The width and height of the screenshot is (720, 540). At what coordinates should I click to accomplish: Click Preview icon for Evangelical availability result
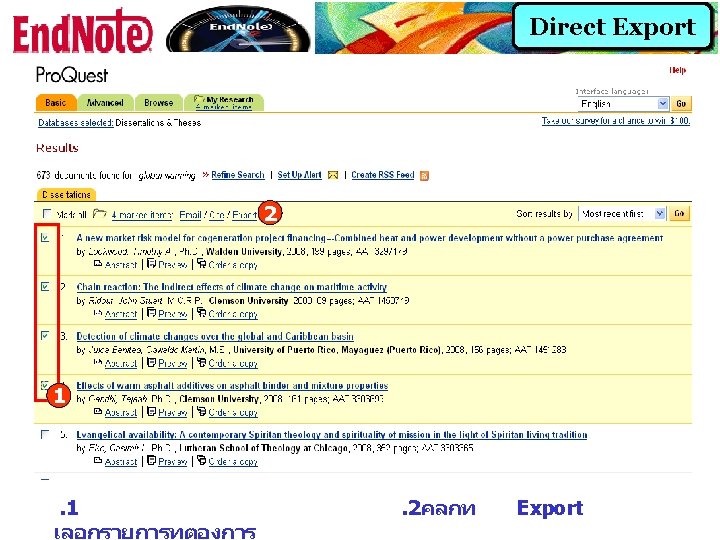click(152, 460)
